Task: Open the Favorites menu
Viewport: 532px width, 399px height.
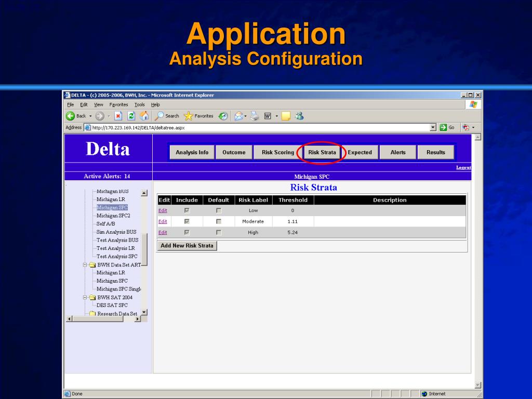Action: 119,104
